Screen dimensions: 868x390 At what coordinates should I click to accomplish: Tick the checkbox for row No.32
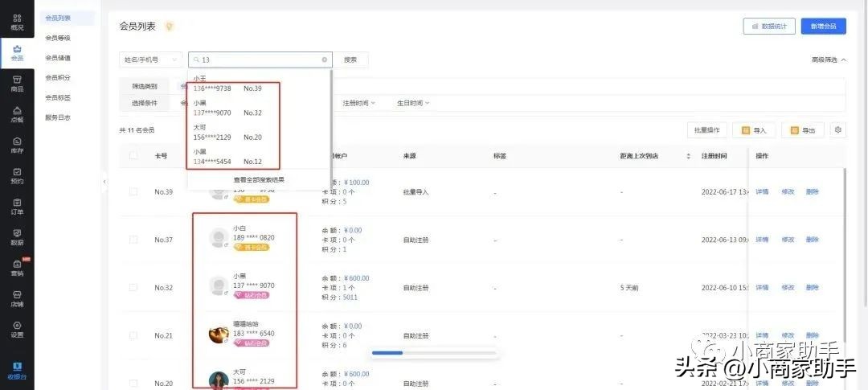pyautogui.click(x=133, y=288)
